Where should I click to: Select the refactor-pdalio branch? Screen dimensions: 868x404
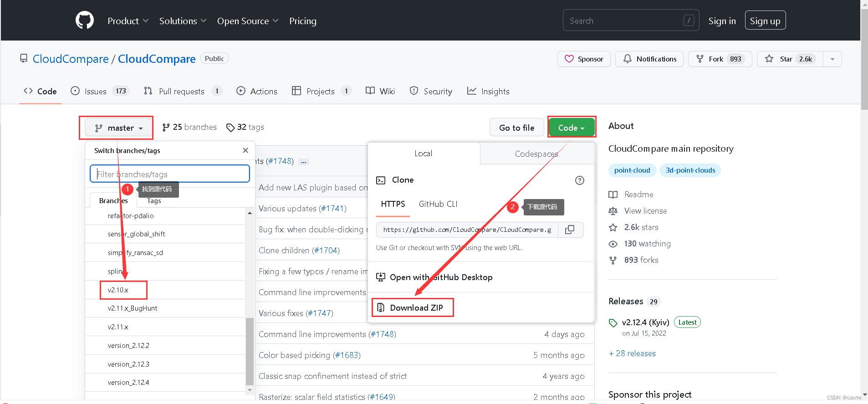(x=165, y=216)
